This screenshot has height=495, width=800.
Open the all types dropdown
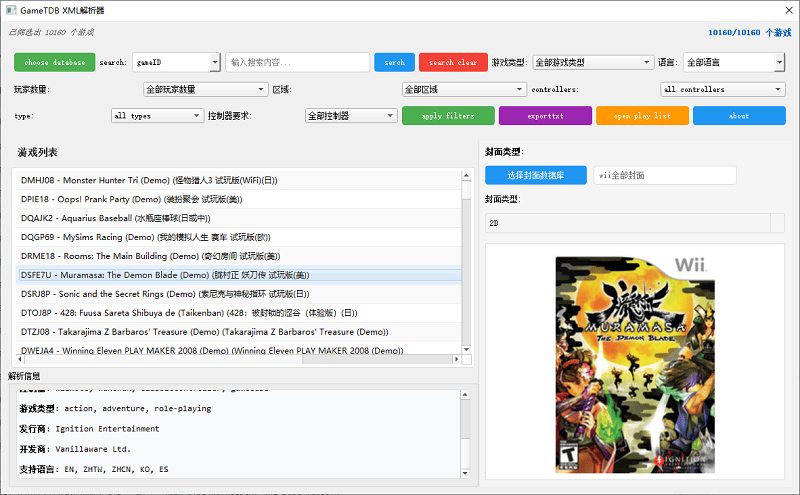157,116
